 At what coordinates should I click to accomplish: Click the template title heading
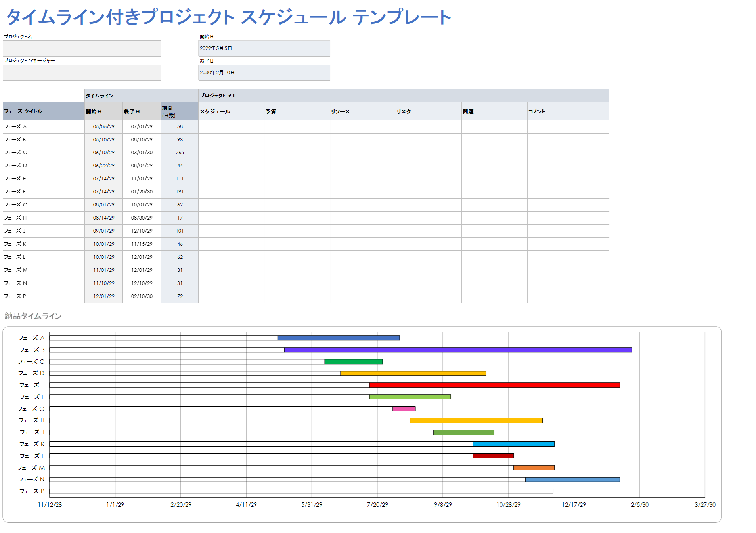point(229,17)
